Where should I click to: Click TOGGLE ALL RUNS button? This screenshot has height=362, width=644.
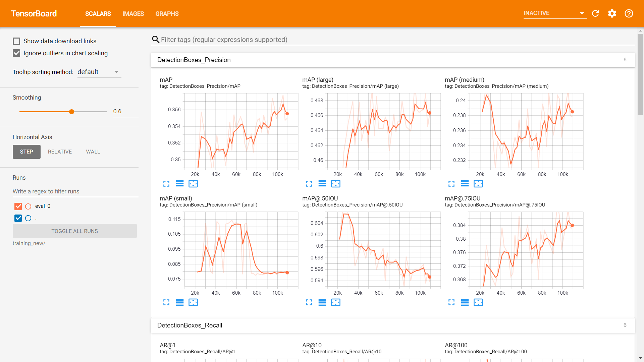point(74,231)
